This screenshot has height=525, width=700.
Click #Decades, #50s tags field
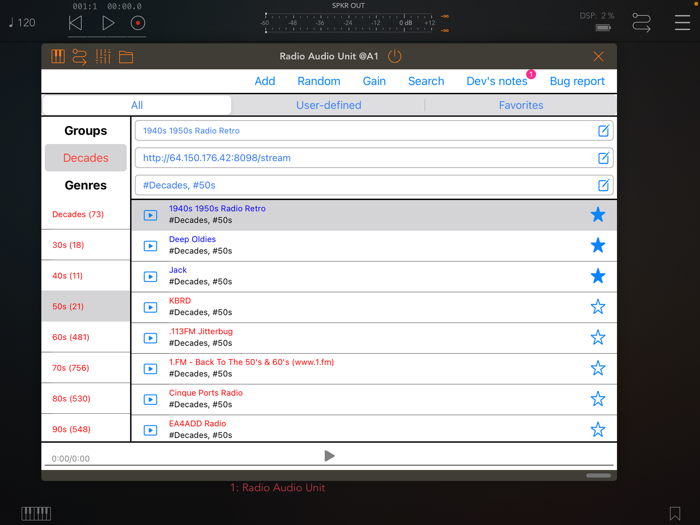[374, 185]
